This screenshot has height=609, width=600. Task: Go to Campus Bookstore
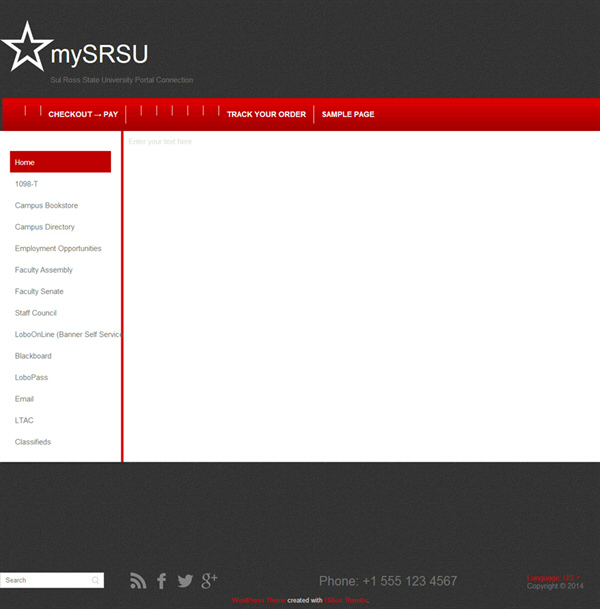[x=46, y=206]
